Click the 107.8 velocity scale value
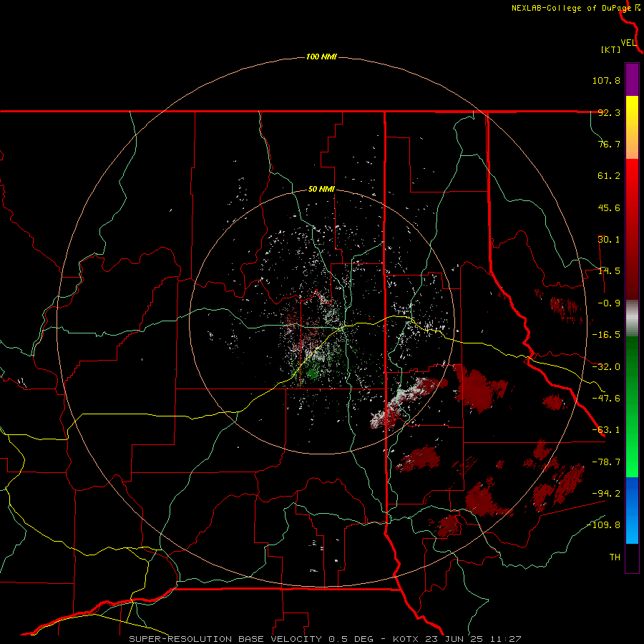The width and height of the screenshot is (644, 644). coord(606,80)
